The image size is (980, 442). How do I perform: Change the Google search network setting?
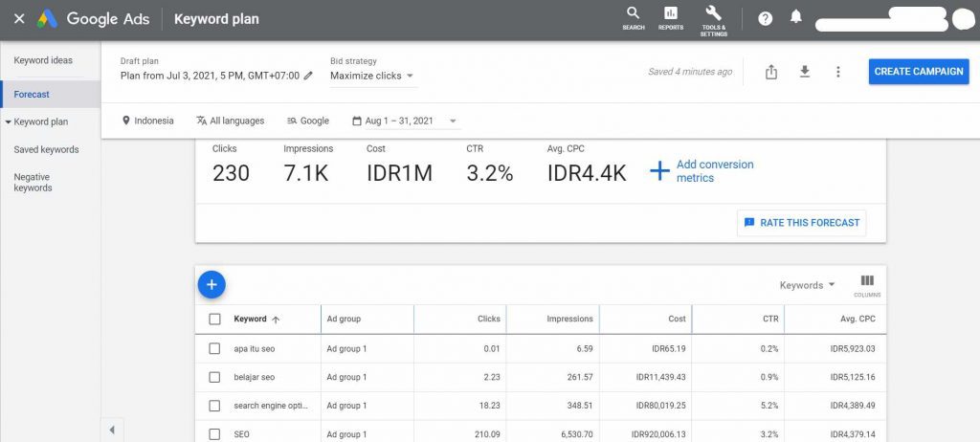307,121
